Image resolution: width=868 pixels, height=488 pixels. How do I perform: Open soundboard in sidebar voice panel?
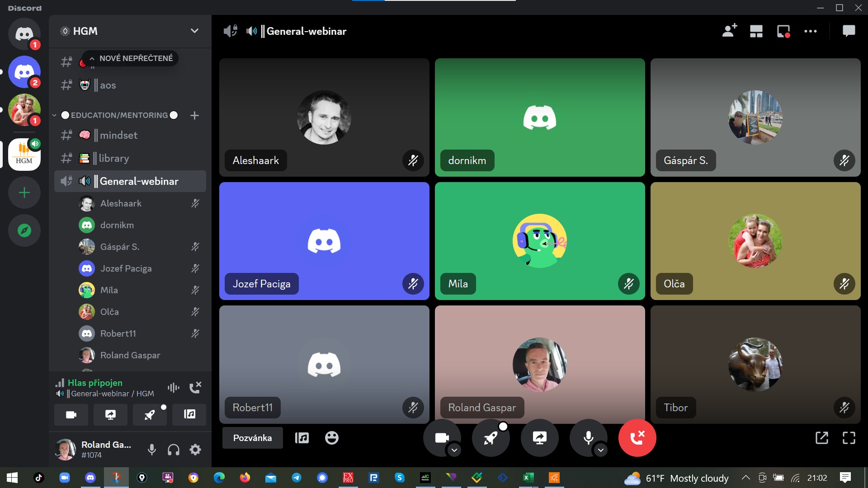(x=189, y=414)
